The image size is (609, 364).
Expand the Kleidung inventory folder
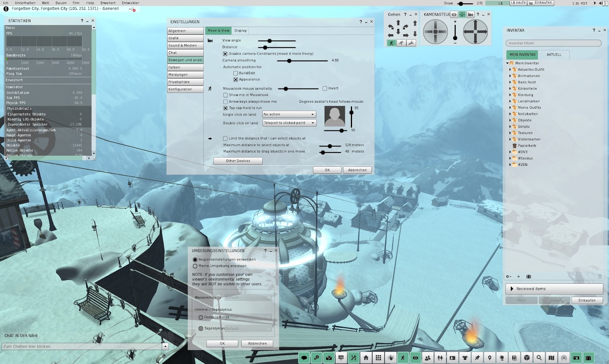510,95
